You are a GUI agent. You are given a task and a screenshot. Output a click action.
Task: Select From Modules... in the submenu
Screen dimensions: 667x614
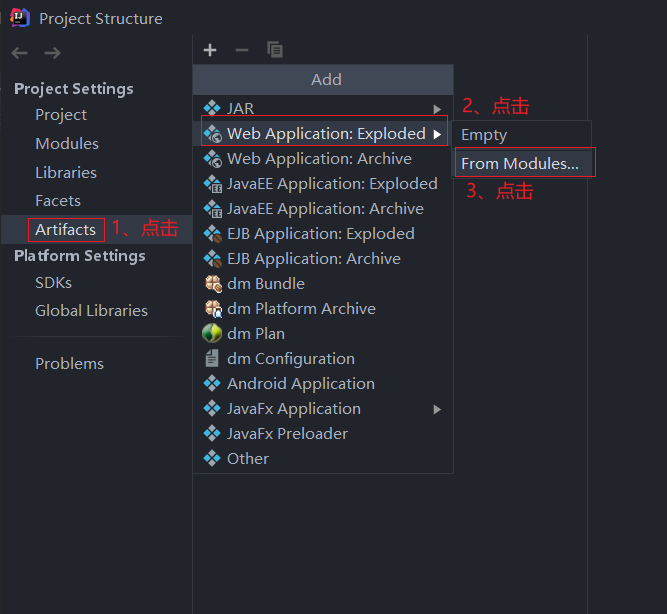pyautogui.click(x=522, y=163)
